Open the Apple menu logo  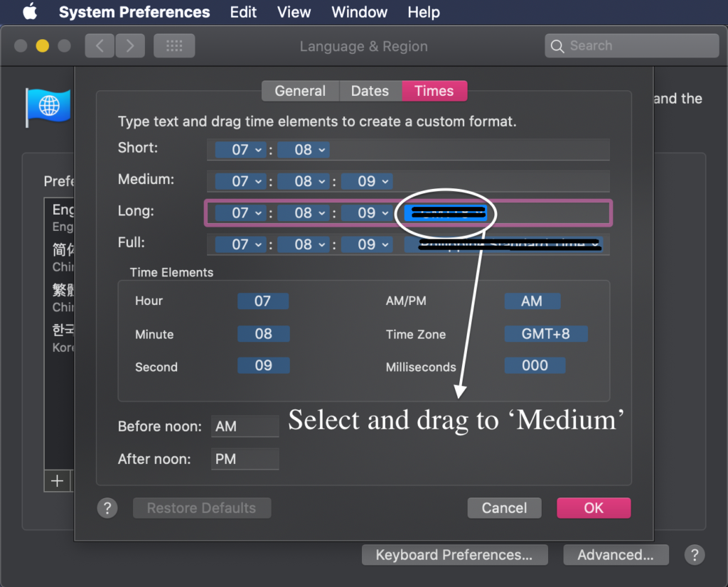click(29, 12)
